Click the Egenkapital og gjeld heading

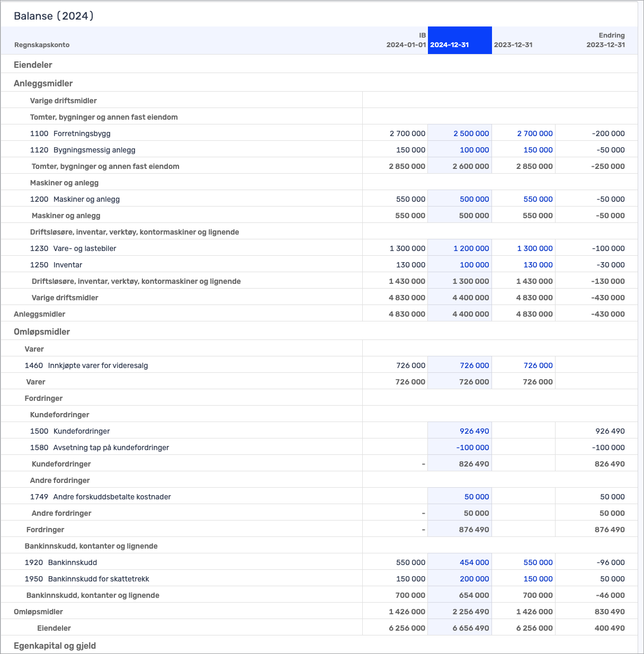[55, 646]
